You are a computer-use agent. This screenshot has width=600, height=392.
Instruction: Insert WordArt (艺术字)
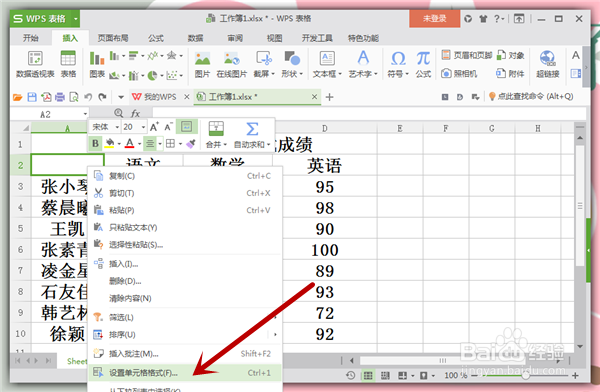coord(363,64)
